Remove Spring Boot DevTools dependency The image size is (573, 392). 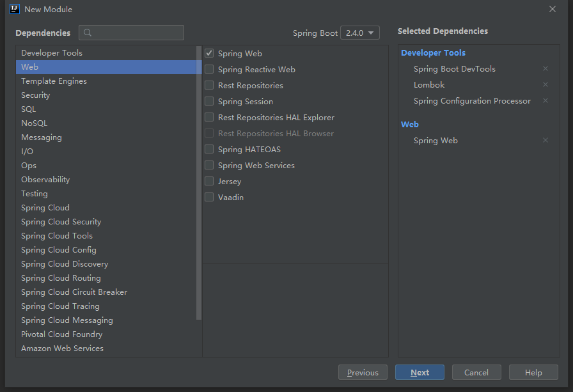coord(545,68)
